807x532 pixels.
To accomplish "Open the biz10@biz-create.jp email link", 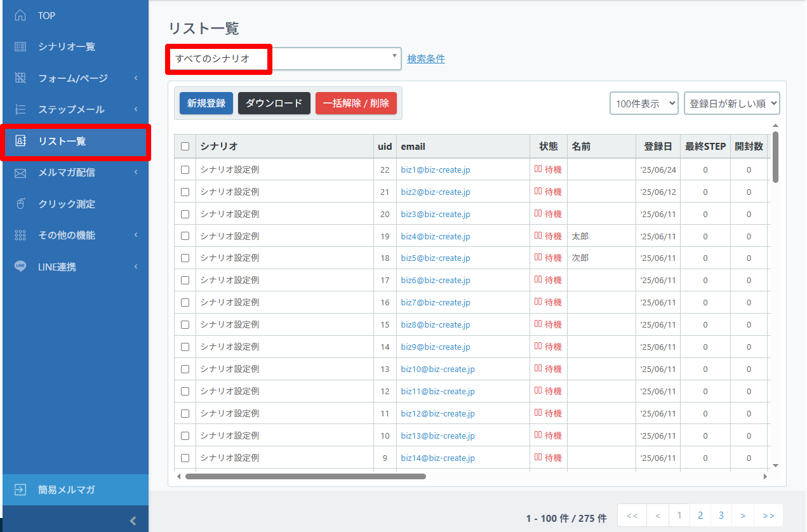I will point(438,369).
